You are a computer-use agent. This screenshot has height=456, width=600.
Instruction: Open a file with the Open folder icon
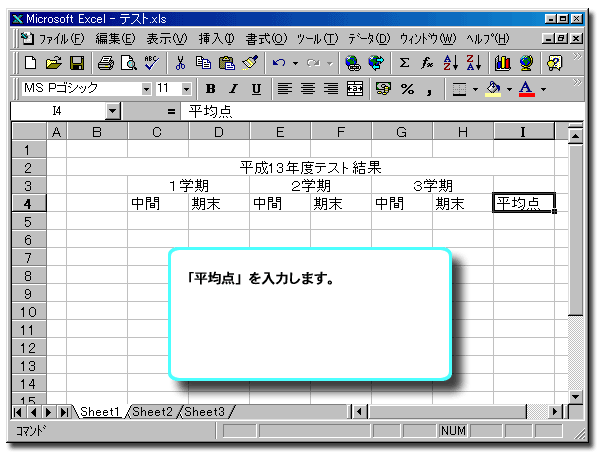(54, 63)
